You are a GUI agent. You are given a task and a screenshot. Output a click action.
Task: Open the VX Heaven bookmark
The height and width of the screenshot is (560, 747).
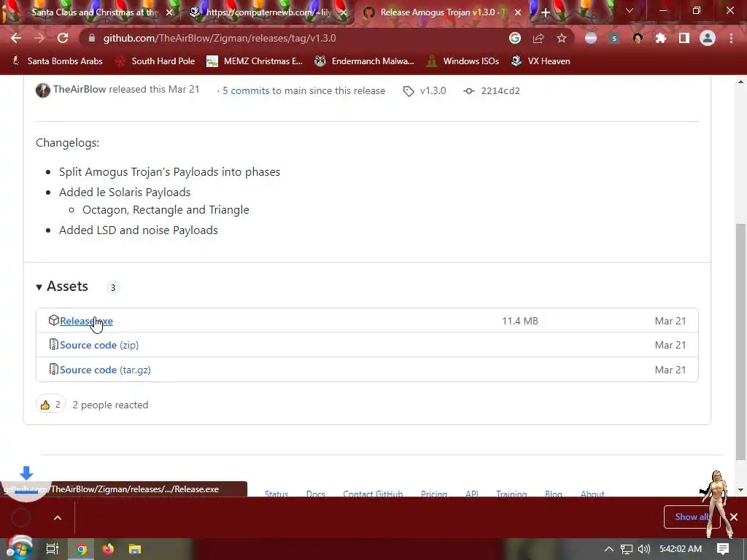(x=541, y=61)
